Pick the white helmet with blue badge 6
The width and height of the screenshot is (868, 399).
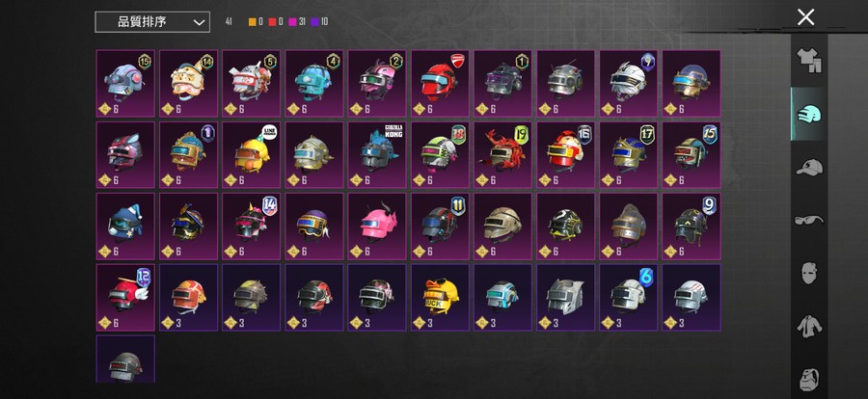click(628, 298)
